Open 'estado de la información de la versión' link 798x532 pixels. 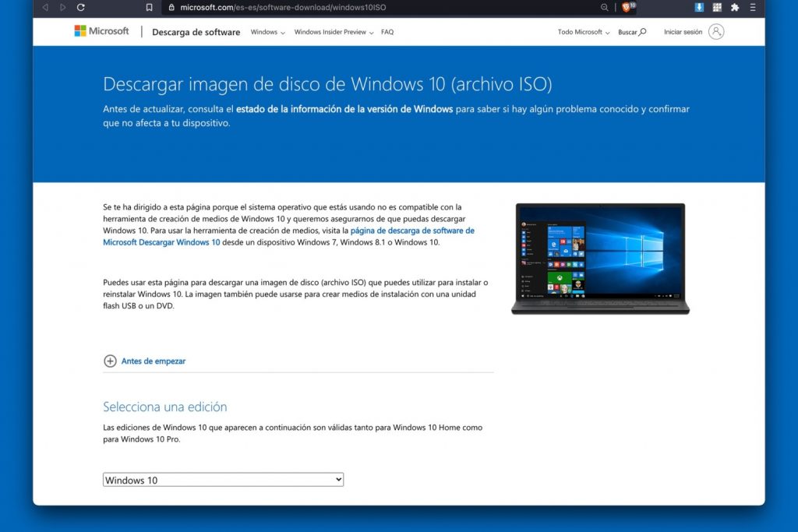[344, 109]
